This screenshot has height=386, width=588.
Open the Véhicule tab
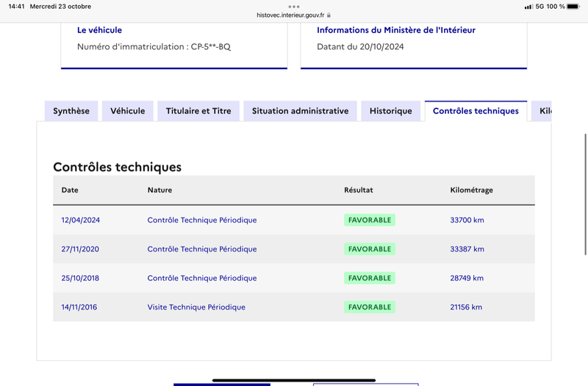point(127,111)
